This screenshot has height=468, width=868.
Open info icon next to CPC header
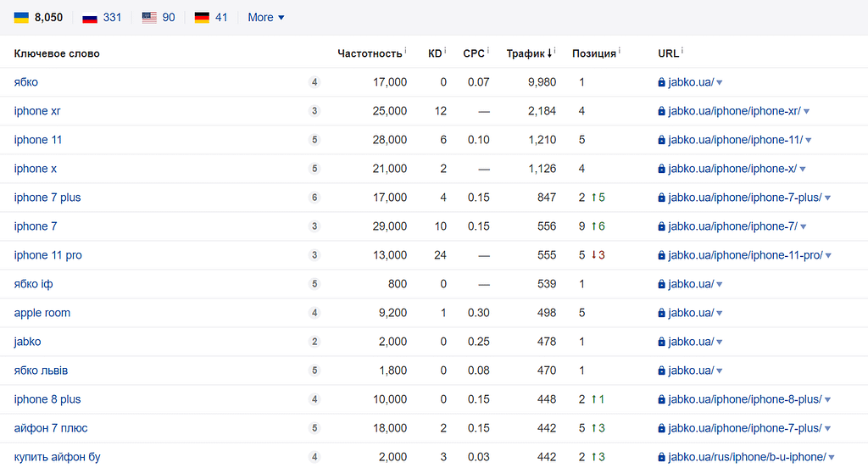pyautogui.click(x=487, y=50)
